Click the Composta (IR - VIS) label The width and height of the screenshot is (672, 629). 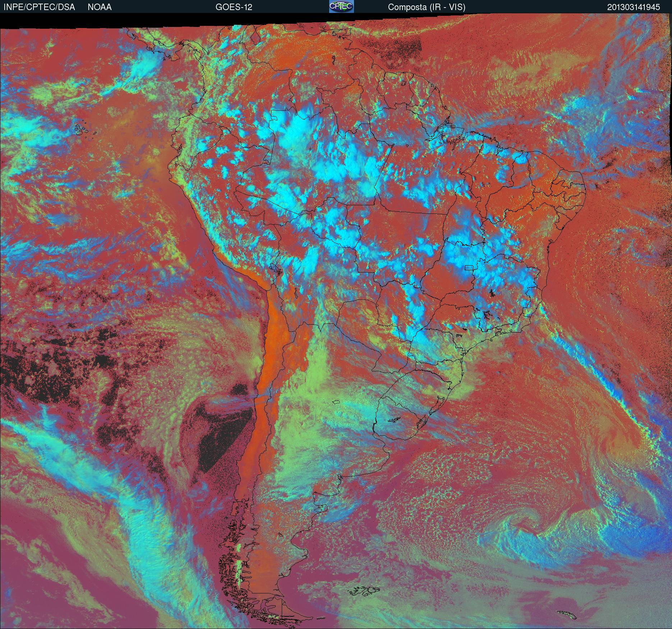(x=427, y=7)
